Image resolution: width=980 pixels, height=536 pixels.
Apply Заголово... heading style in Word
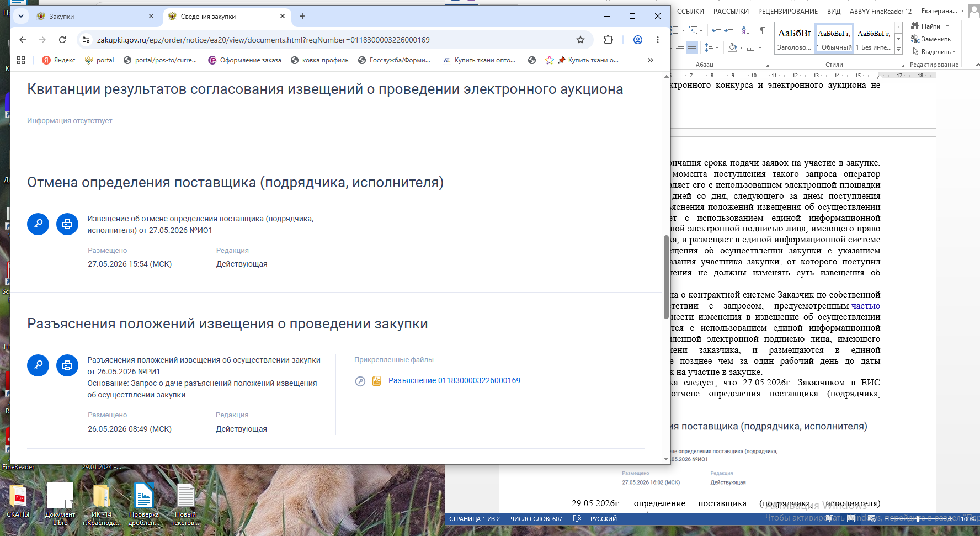(x=794, y=38)
